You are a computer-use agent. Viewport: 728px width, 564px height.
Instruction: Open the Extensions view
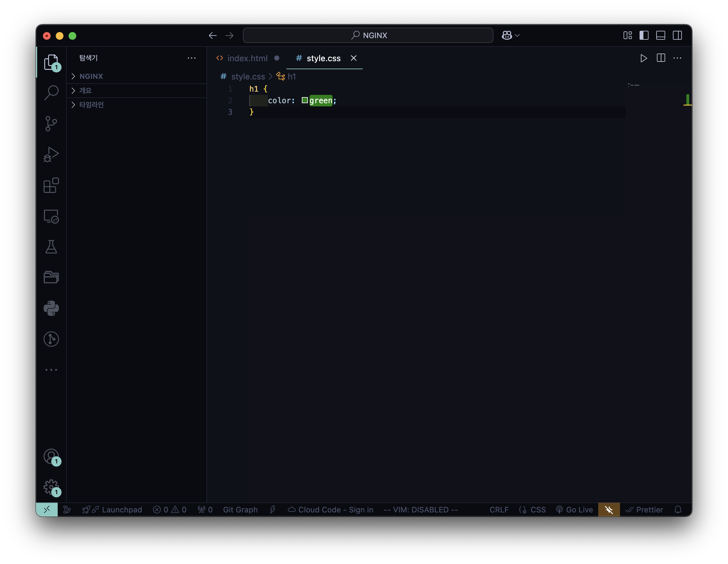pos(51,185)
